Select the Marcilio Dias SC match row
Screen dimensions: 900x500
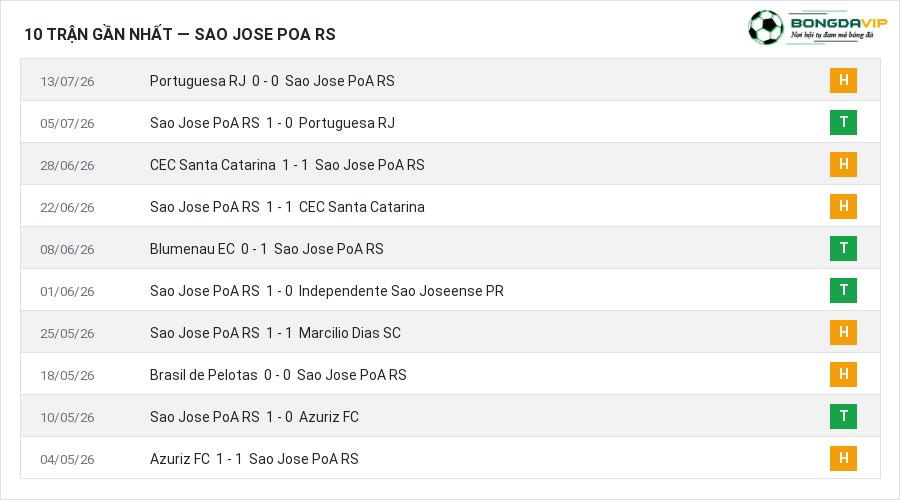pyautogui.click(x=450, y=332)
